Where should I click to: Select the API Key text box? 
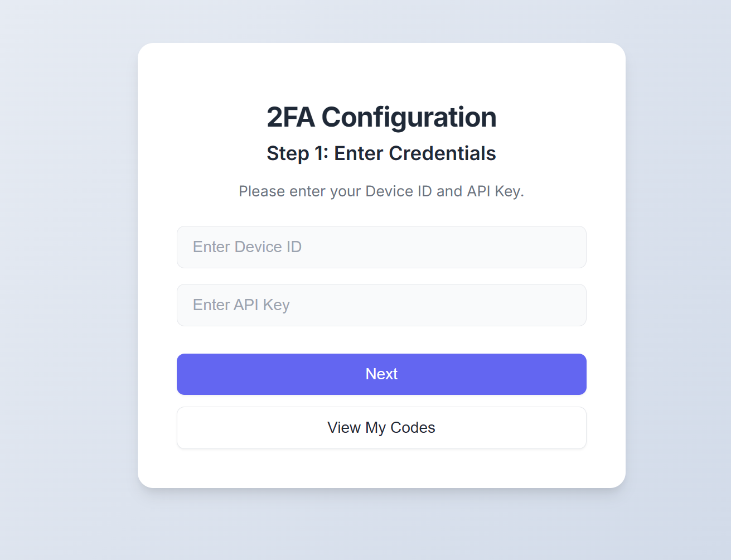point(381,305)
